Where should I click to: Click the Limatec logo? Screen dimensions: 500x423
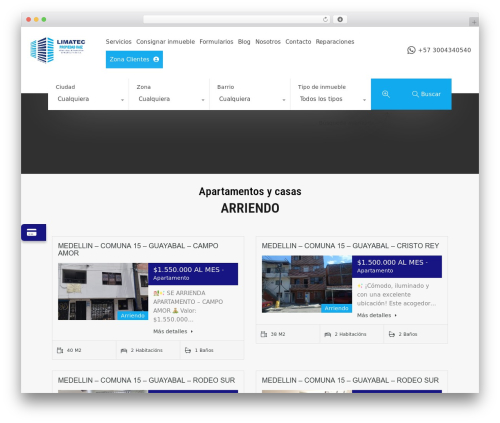pos(58,50)
